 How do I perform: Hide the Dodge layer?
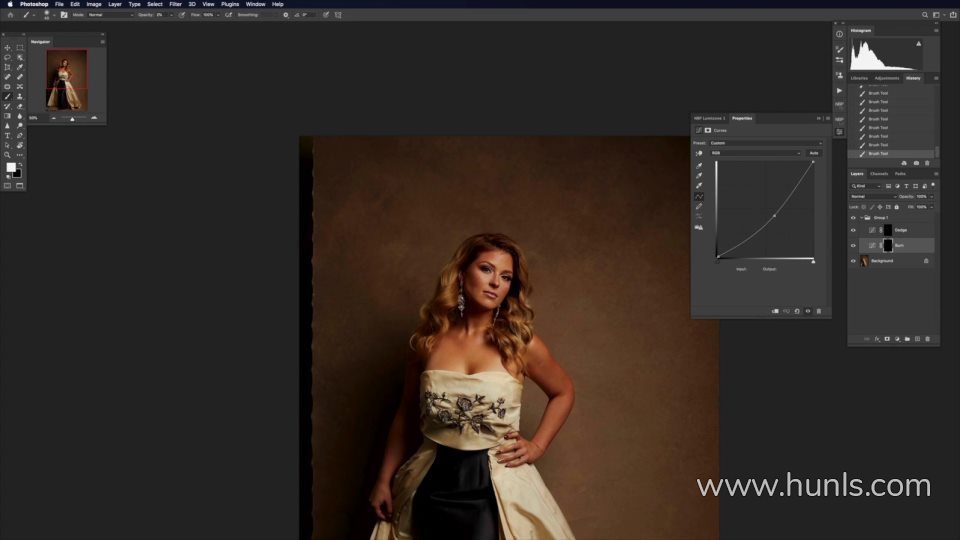[853, 230]
